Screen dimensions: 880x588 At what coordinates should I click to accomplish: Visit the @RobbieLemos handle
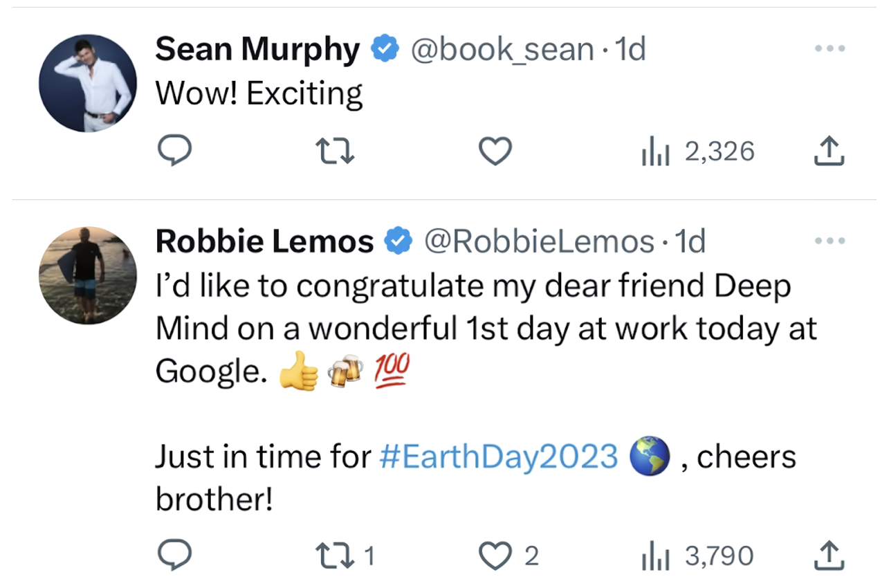[x=538, y=241]
